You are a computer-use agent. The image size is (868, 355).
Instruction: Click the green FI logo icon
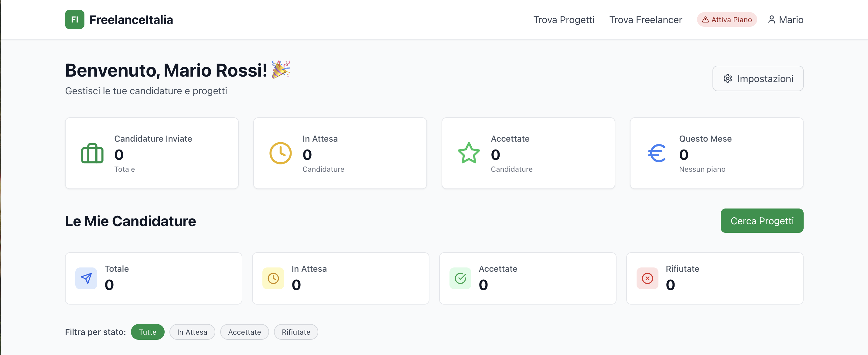click(x=74, y=19)
